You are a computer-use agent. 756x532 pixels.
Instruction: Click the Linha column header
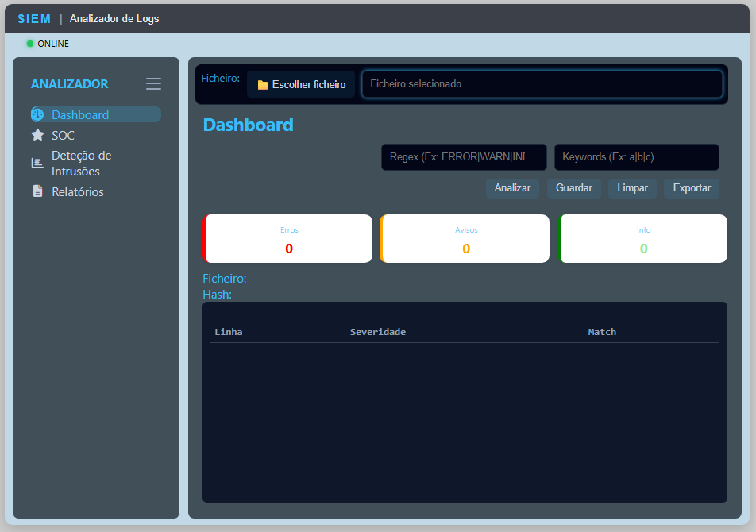click(x=229, y=332)
